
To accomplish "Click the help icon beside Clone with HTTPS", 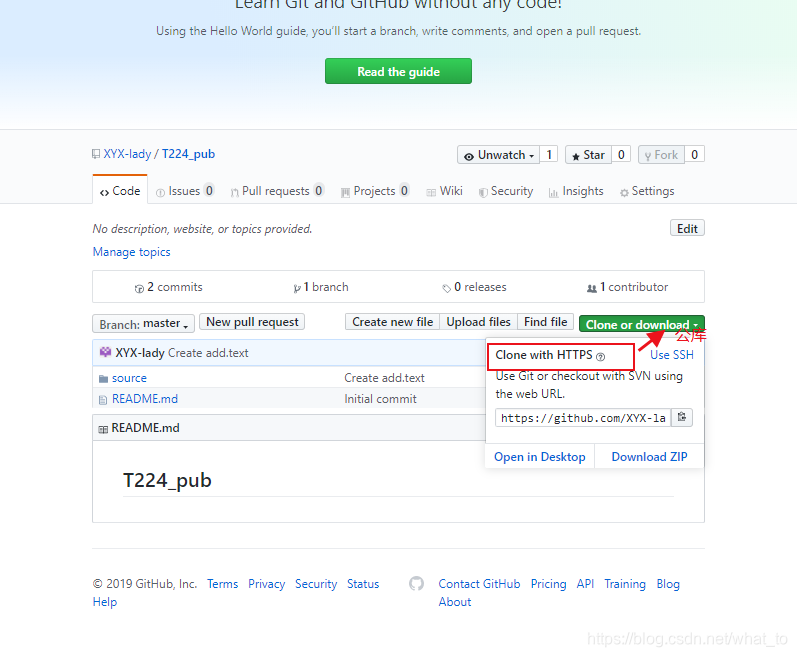I will tap(600, 357).
